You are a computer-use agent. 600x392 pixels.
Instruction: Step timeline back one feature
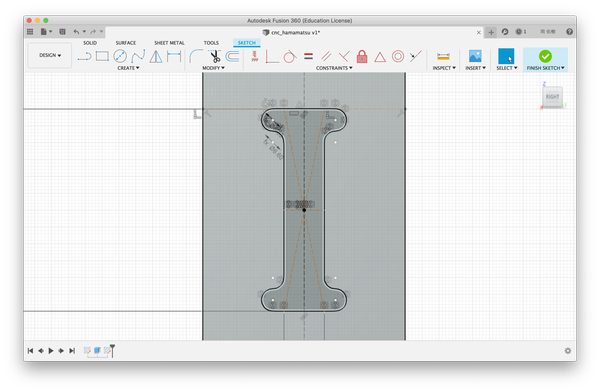click(x=41, y=351)
